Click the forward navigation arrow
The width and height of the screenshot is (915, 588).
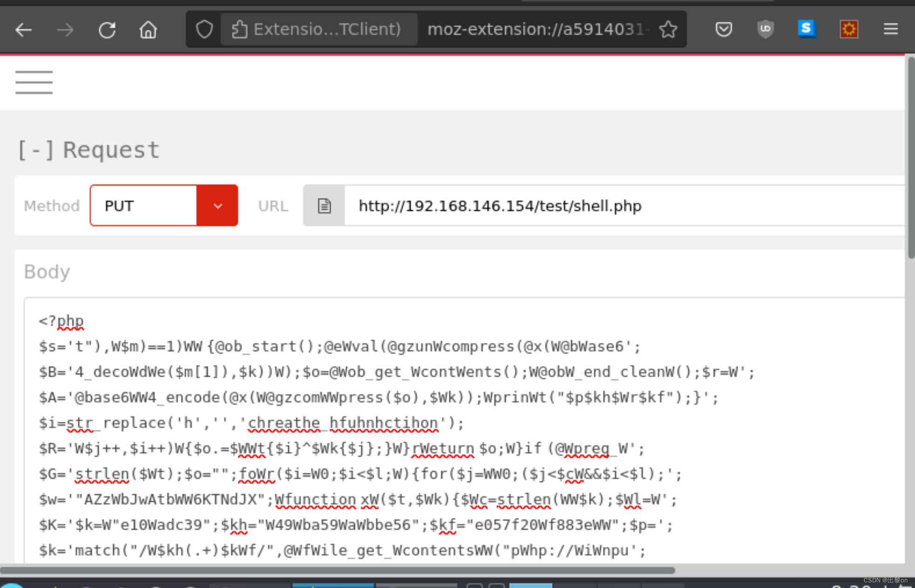click(65, 30)
